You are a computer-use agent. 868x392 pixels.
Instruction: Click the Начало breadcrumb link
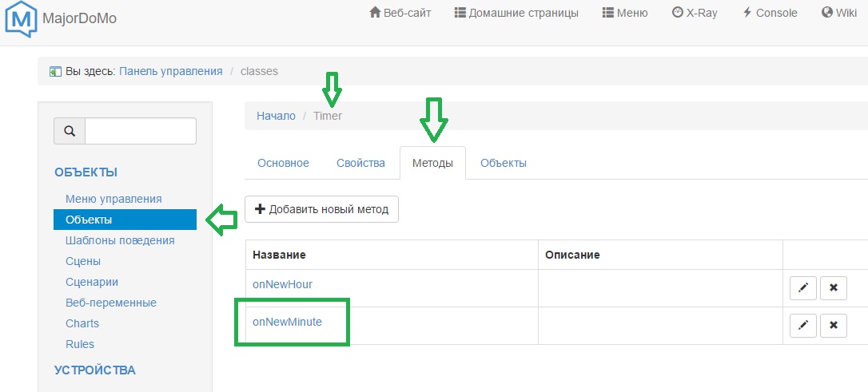coord(277,116)
